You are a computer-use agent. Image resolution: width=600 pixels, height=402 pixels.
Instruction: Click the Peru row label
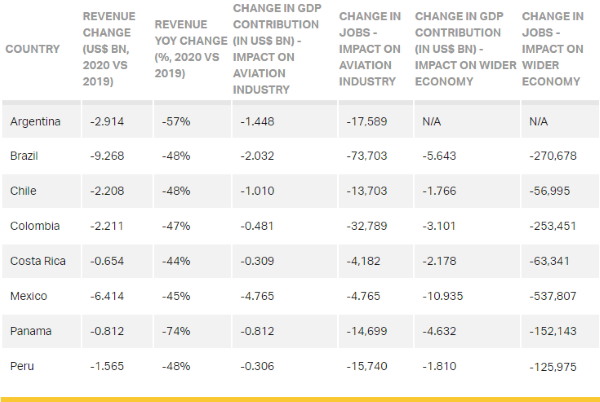[x=22, y=366]
